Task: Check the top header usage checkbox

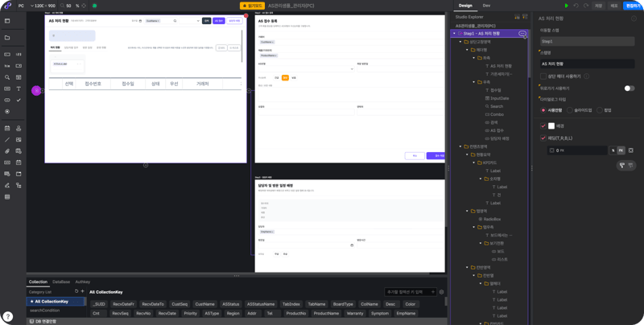Action: pos(543,76)
